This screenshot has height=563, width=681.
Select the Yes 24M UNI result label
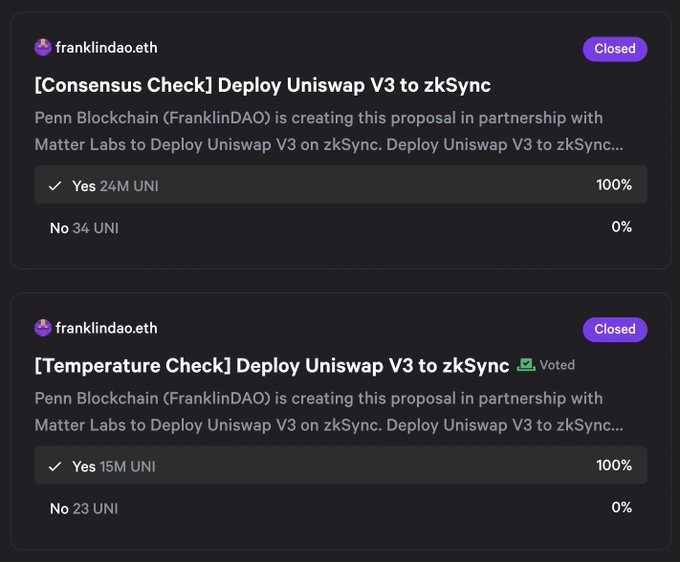[x=115, y=186]
